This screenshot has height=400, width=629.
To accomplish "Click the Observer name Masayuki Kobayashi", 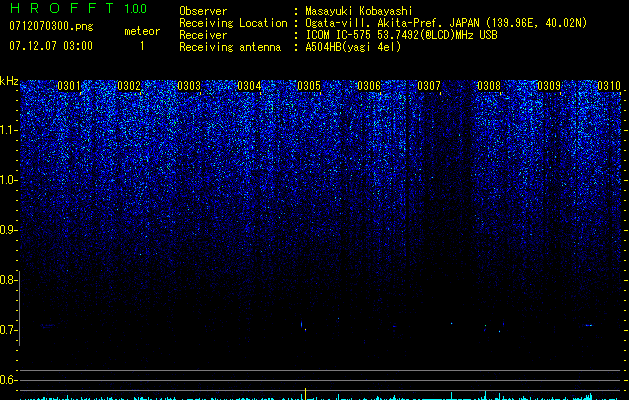I will point(359,11).
